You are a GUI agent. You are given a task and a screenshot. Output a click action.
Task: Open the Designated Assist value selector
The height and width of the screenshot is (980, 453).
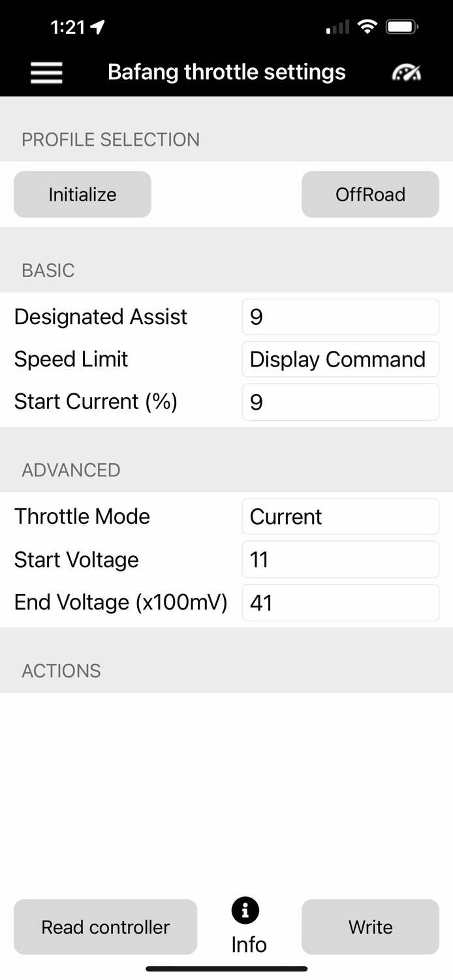(x=340, y=317)
